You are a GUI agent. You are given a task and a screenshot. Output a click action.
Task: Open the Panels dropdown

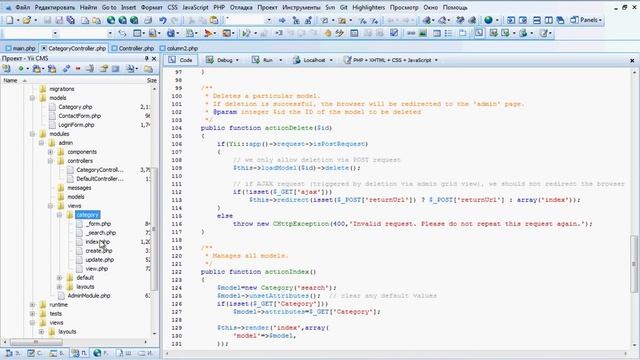tap(586, 20)
